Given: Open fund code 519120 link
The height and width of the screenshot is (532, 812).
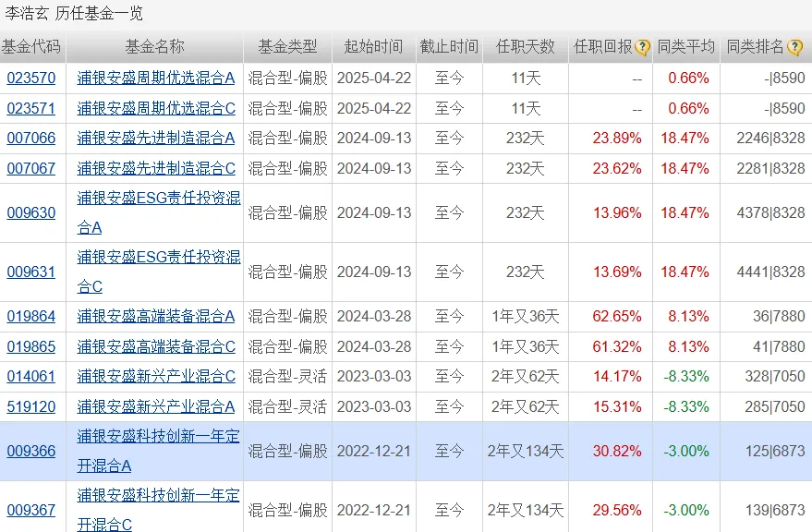Looking at the screenshot, I should (x=31, y=406).
